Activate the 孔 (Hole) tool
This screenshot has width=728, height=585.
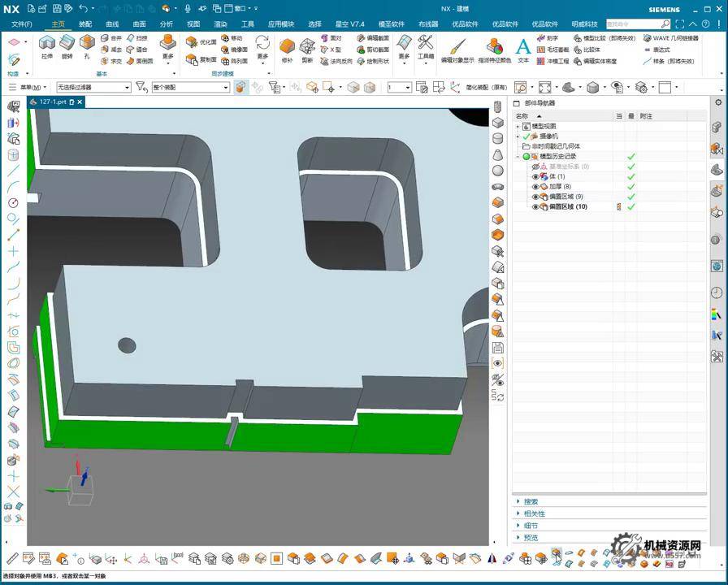coord(87,45)
